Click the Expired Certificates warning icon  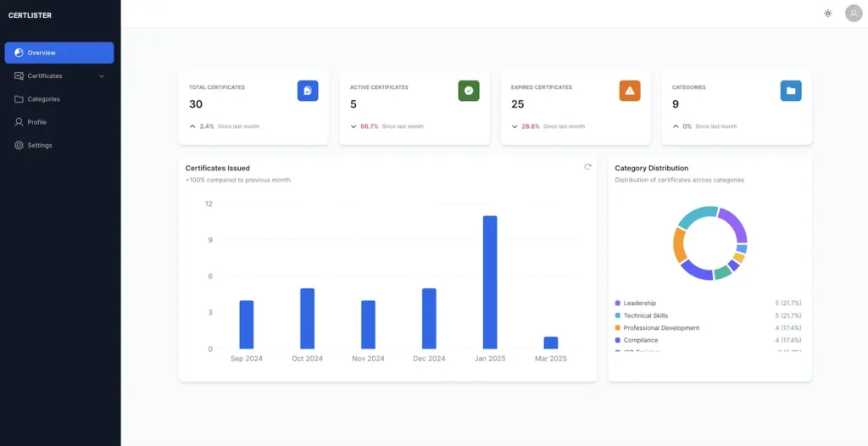click(x=630, y=91)
